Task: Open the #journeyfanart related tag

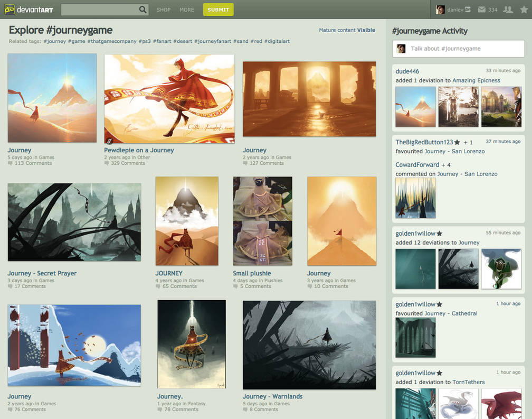Action: pyautogui.click(x=212, y=41)
